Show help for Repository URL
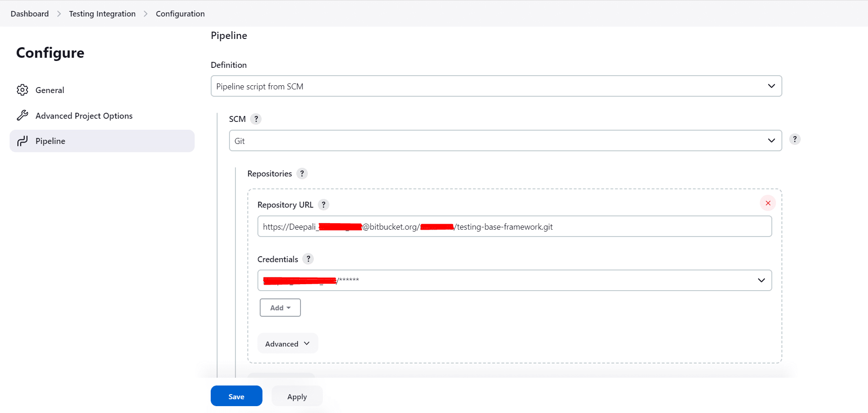 click(x=323, y=204)
